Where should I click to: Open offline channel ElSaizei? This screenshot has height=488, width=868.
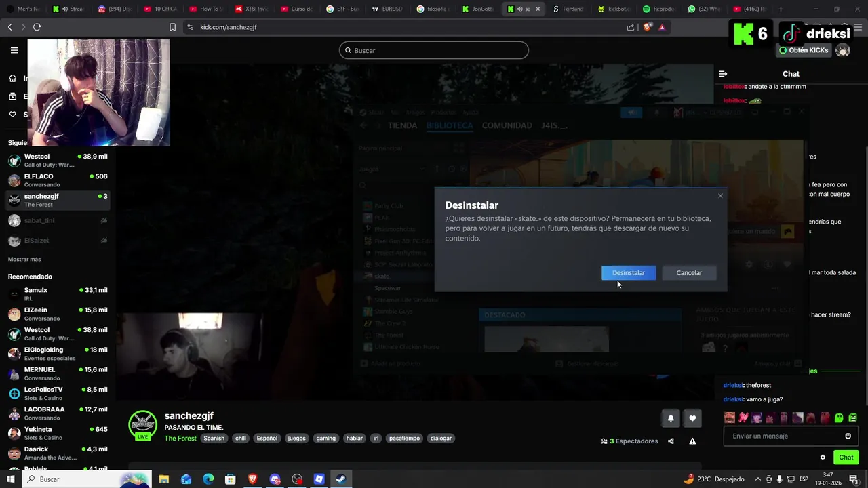tap(58, 240)
